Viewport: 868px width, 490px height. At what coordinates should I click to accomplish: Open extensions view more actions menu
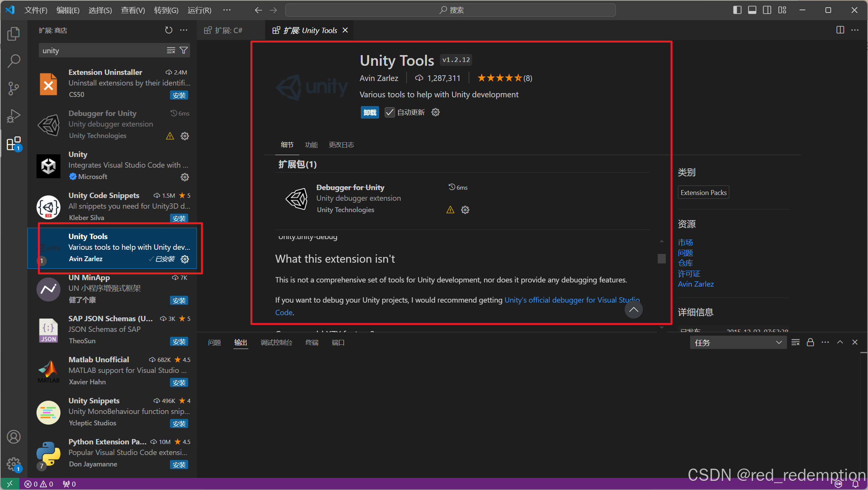pos(184,30)
